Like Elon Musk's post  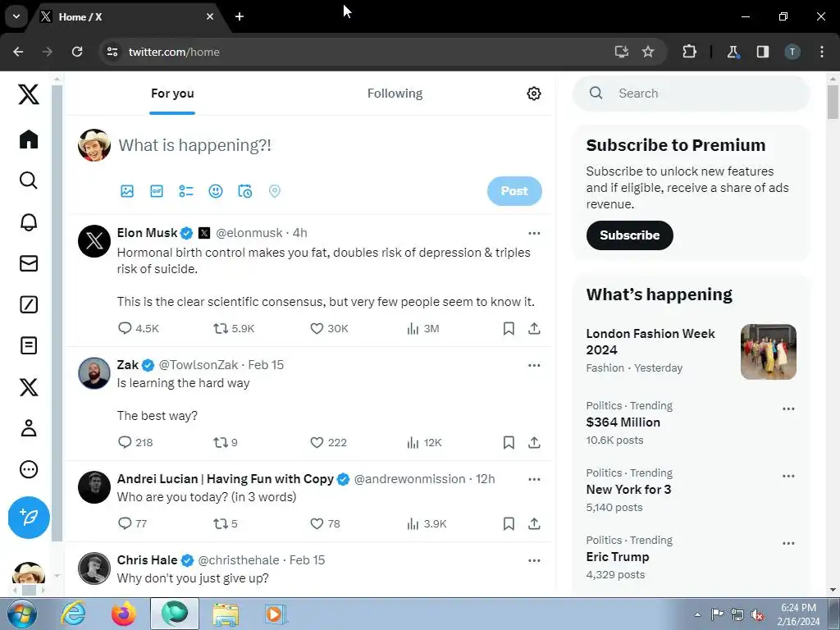click(x=317, y=328)
